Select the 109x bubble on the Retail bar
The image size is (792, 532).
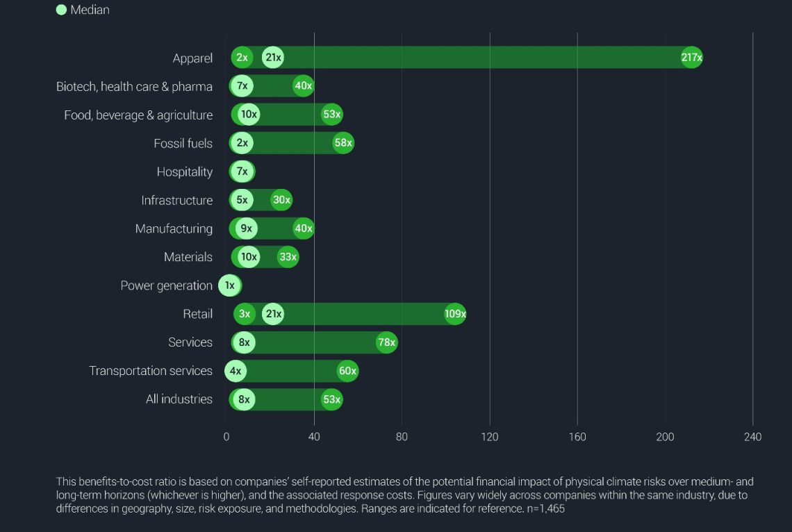point(455,314)
